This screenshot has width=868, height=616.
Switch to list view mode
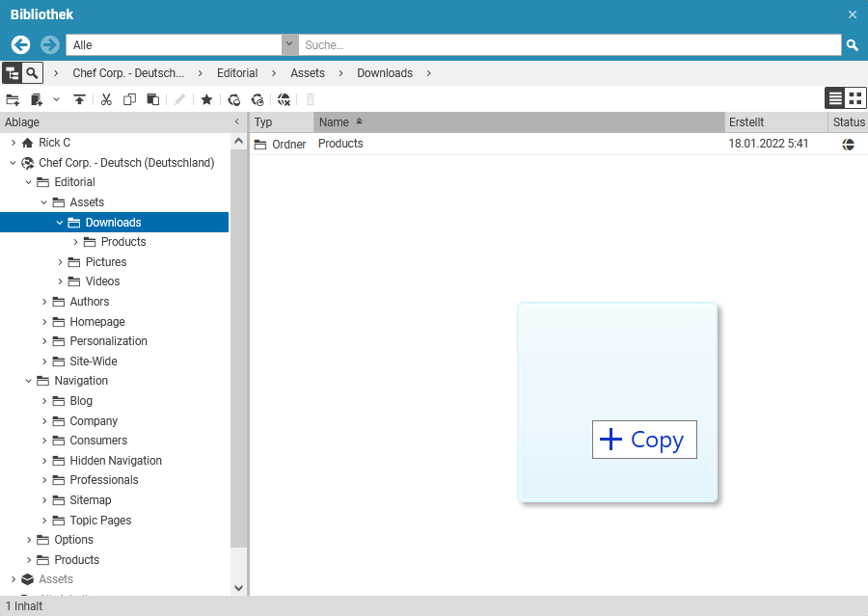pyautogui.click(x=835, y=98)
